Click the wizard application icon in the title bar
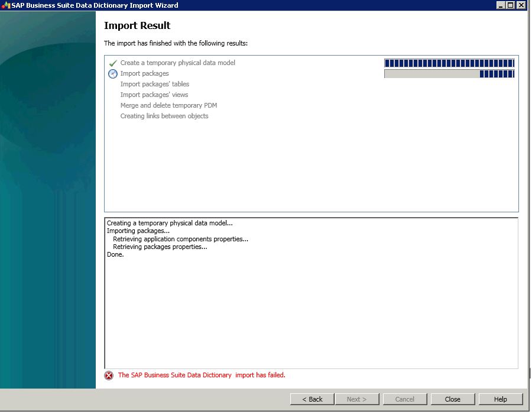This screenshot has height=414, width=532. [x=6, y=5]
